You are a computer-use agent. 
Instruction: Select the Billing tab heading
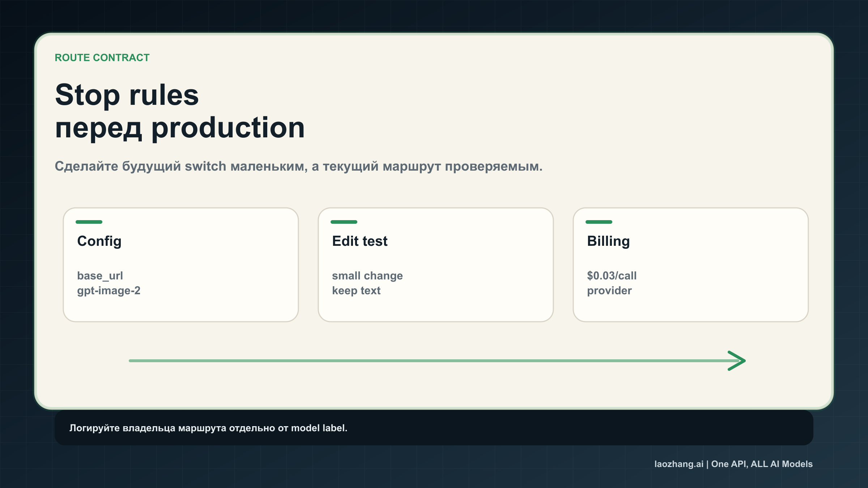608,241
